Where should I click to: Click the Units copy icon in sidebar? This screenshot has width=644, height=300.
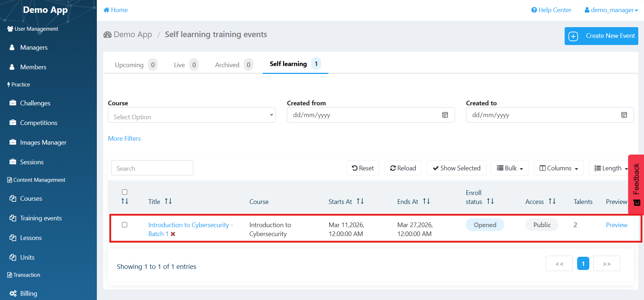pyautogui.click(x=13, y=257)
